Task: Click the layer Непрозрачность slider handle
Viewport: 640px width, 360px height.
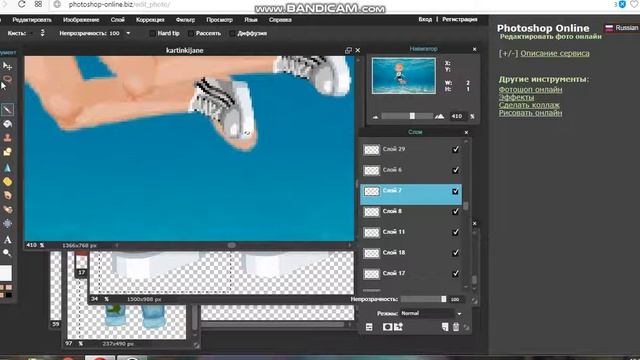Action: (444, 299)
